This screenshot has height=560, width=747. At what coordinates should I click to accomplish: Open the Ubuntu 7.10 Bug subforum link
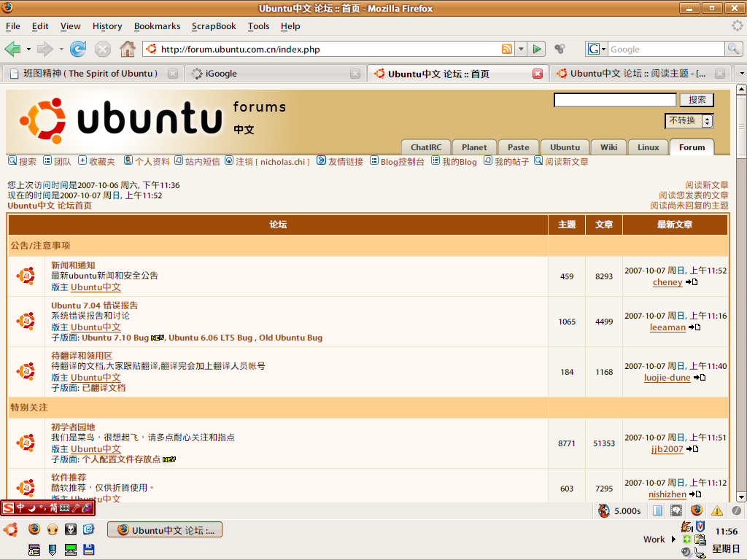click(x=115, y=338)
